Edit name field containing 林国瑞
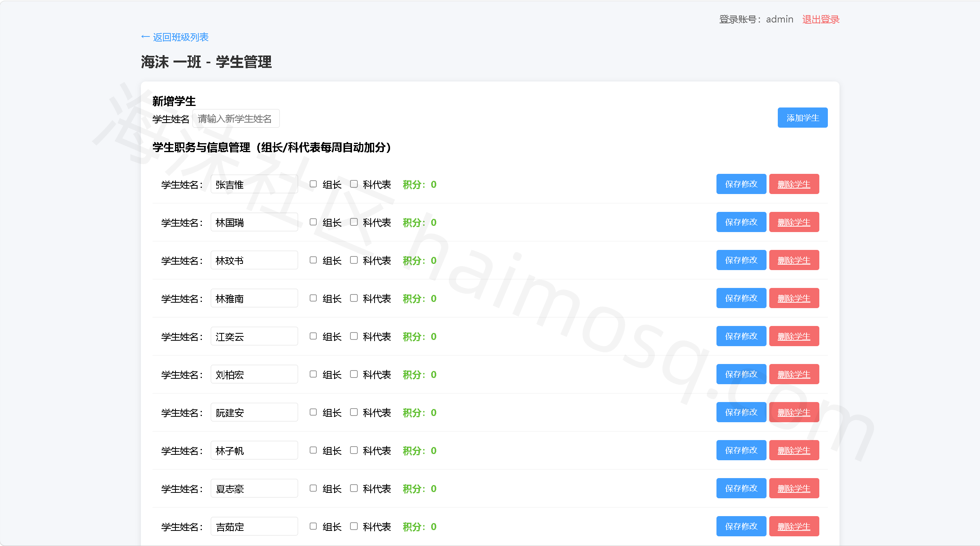 tap(254, 222)
